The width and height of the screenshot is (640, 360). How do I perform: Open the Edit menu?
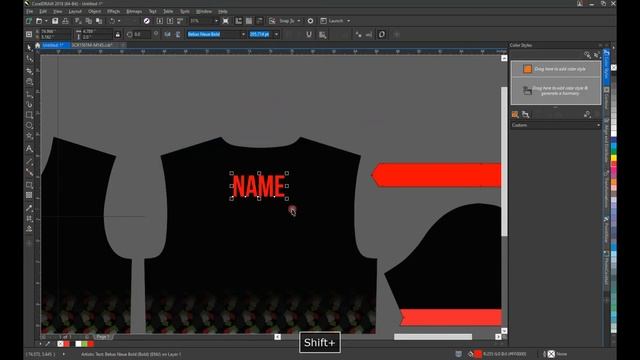click(43, 11)
